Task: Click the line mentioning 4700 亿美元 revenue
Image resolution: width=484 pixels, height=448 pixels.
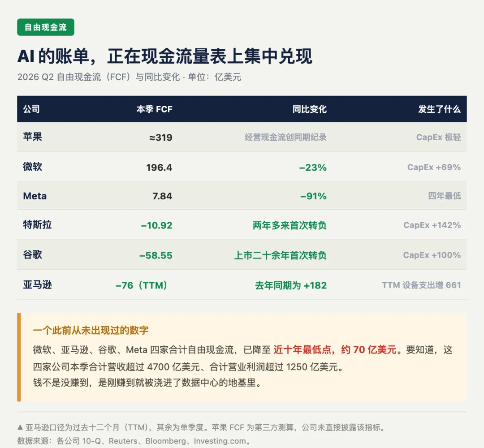Action: tap(188, 366)
